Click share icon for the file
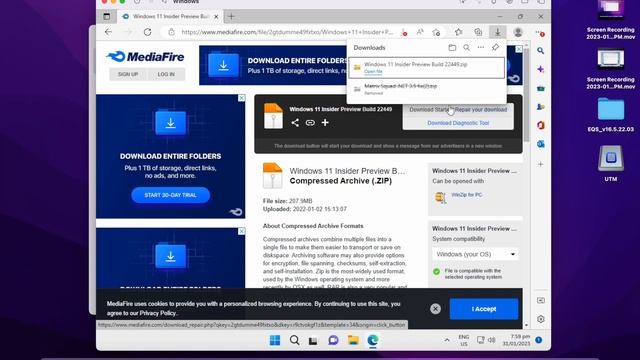 (x=295, y=122)
